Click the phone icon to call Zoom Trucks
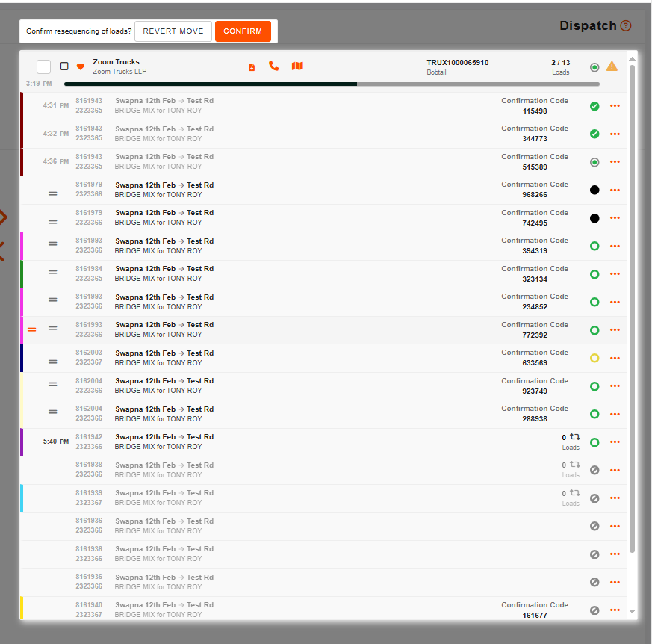 (x=273, y=66)
